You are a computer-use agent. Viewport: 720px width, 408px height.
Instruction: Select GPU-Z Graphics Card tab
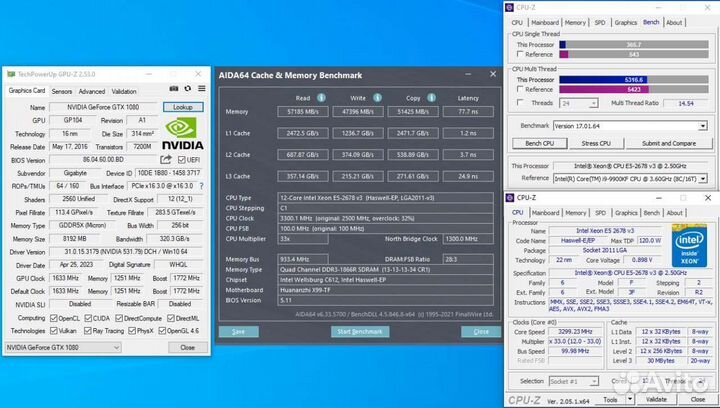coord(27,90)
